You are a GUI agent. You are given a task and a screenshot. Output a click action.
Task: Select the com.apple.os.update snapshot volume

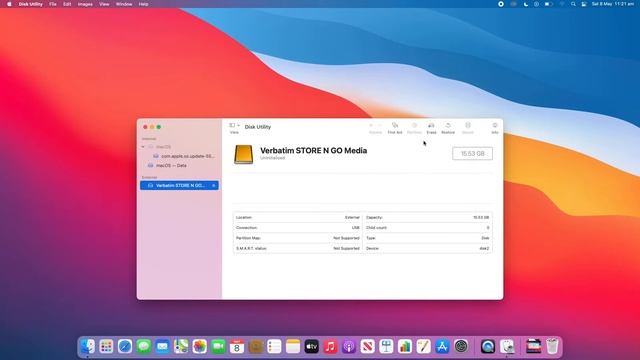point(184,156)
